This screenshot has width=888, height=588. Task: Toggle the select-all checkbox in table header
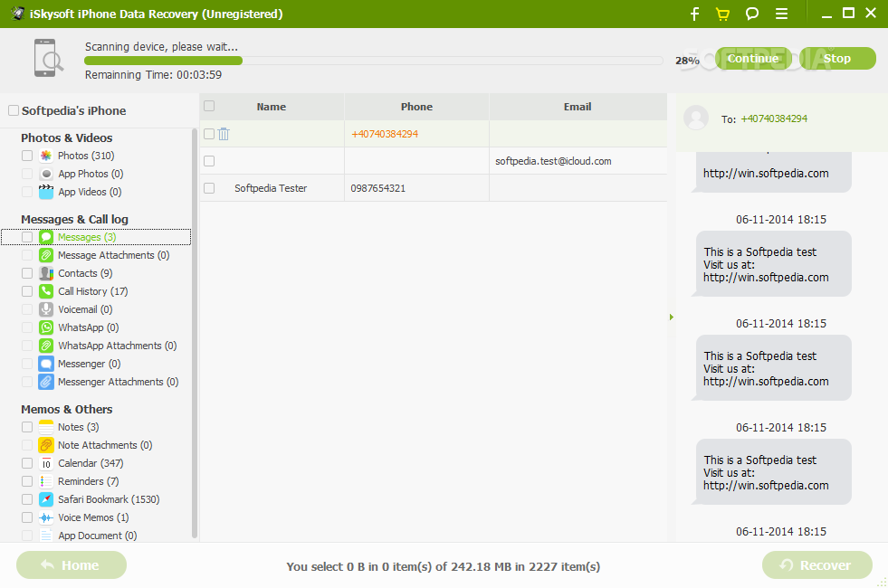209,106
